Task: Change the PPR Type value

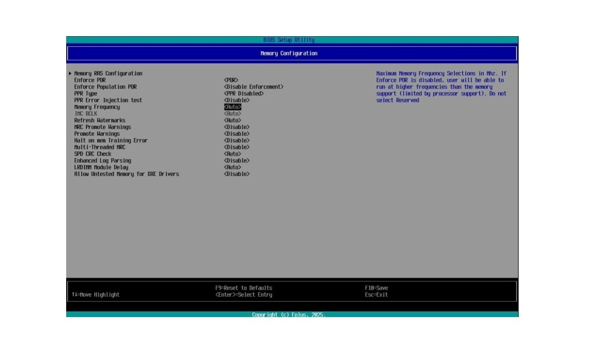Action: pos(243,94)
